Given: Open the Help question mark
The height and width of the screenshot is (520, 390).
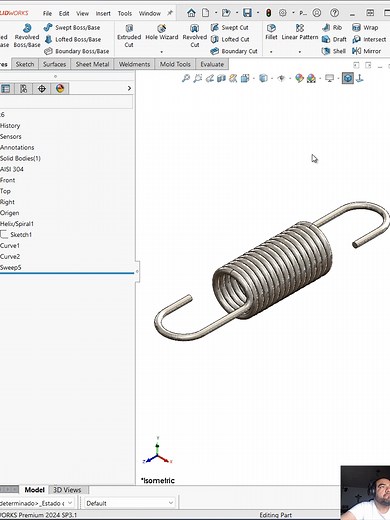Looking at the screenshot, I should point(334,13).
